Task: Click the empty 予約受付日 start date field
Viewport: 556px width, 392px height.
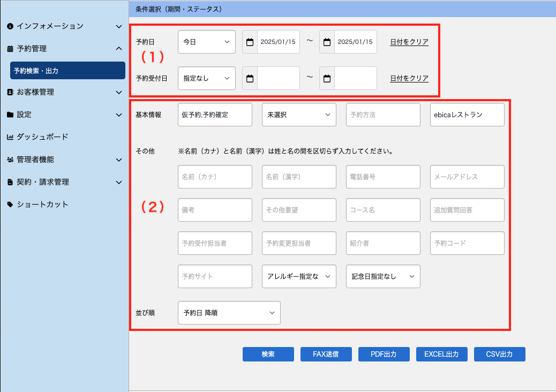Action: click(x=279, y=78)
